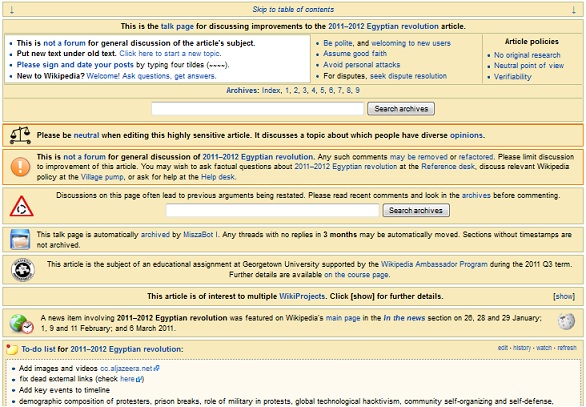586x407 pixels.
Task: Open 2011–2012 Egyptian revolution article link in header
Action: tap(383, 27)
